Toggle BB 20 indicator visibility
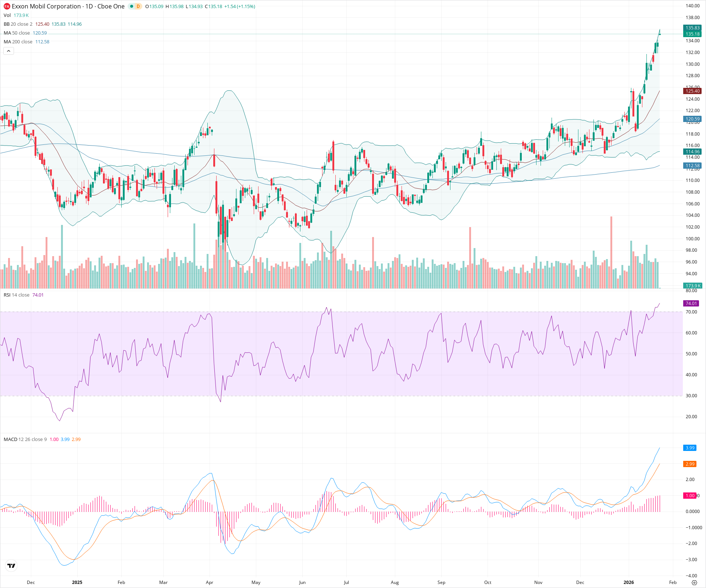706x588 pixels. (x=6, y=24)
